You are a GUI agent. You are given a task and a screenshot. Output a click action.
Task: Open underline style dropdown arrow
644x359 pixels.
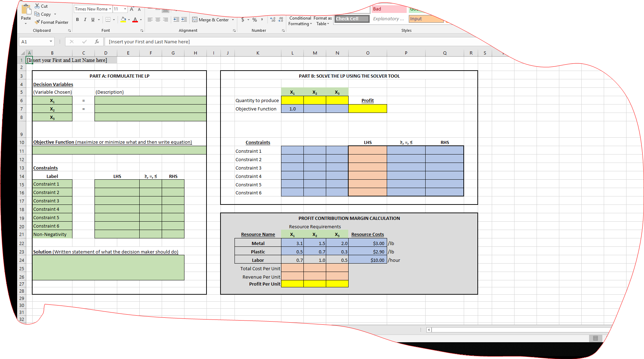(x=99, y=20)
